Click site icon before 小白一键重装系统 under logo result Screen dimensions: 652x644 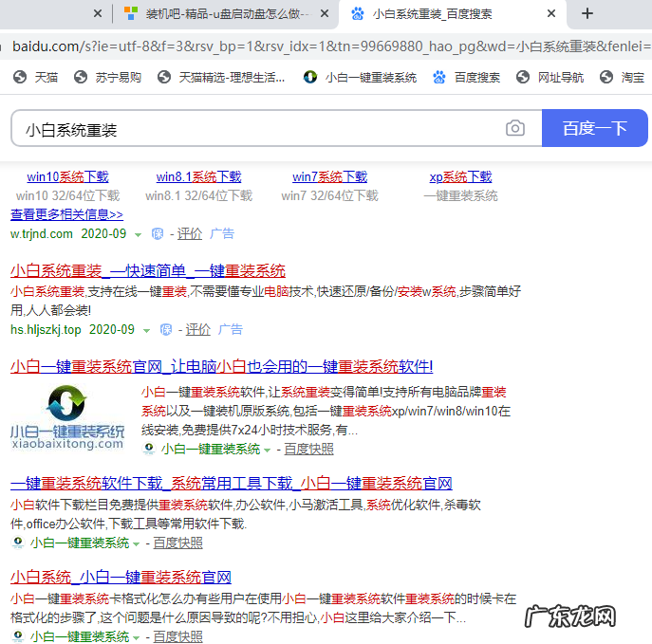coord(149,449)
